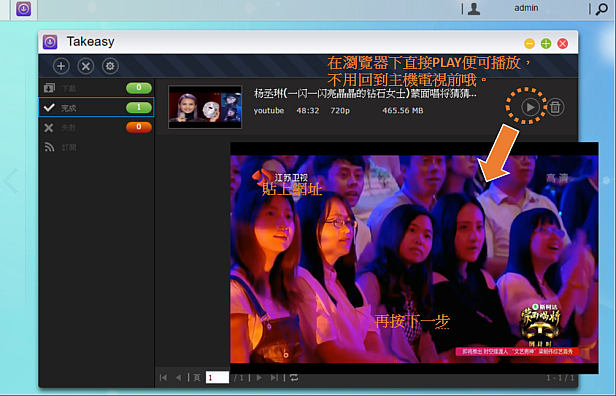
Task: Minimize the Takeasy window
Action: point(529,44)
